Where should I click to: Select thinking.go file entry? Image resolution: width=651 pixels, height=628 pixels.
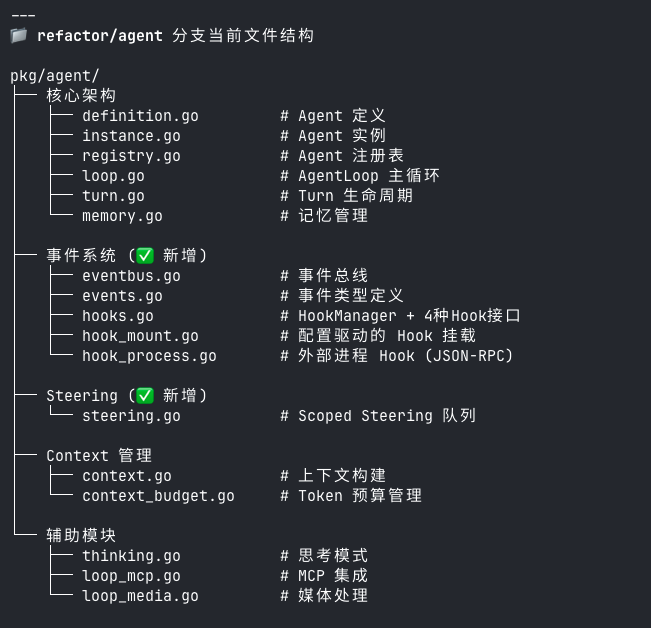(x=131, y=556)
